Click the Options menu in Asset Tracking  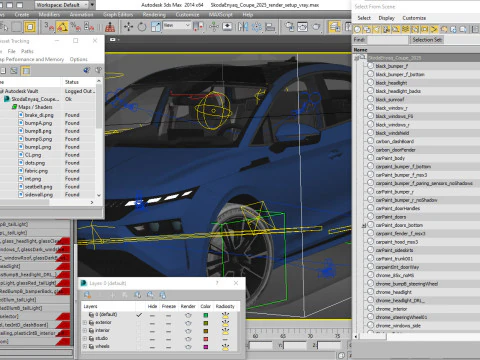click(79, 59)
